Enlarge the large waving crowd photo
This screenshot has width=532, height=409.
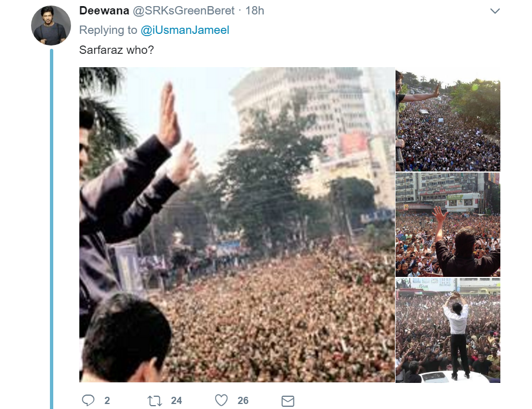(237, 225)
